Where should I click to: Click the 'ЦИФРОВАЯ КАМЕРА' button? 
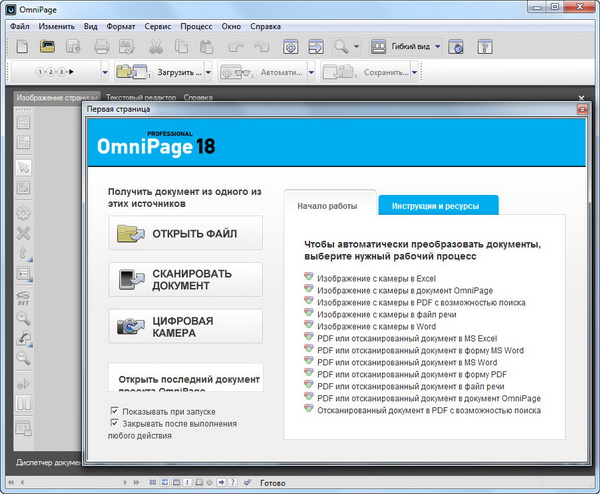[x=185, y=326]
